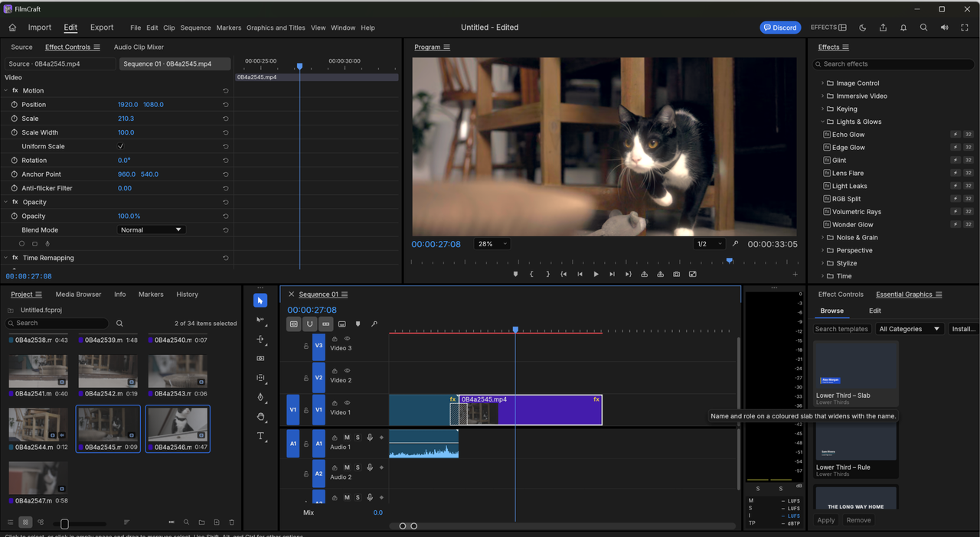This screenshot has width=980, height=537.
Task: Toggle nest sequences insert mode
Action: (293, 324)
